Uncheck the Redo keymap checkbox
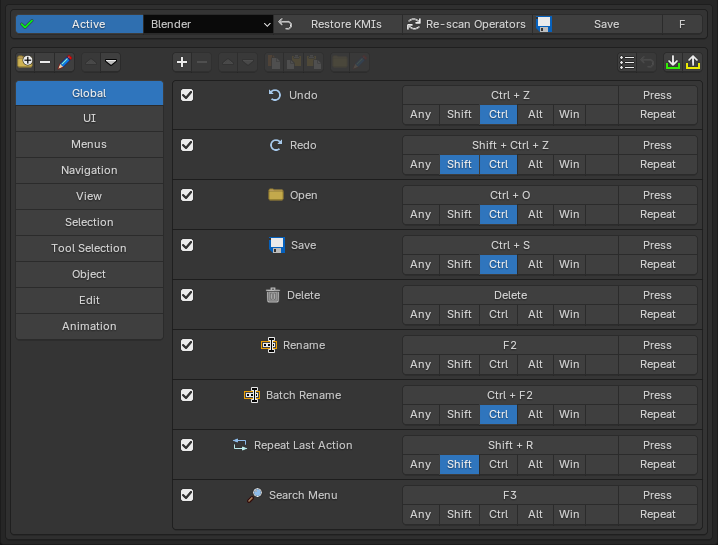The image size is (718, 545). [x=187, y=145]
